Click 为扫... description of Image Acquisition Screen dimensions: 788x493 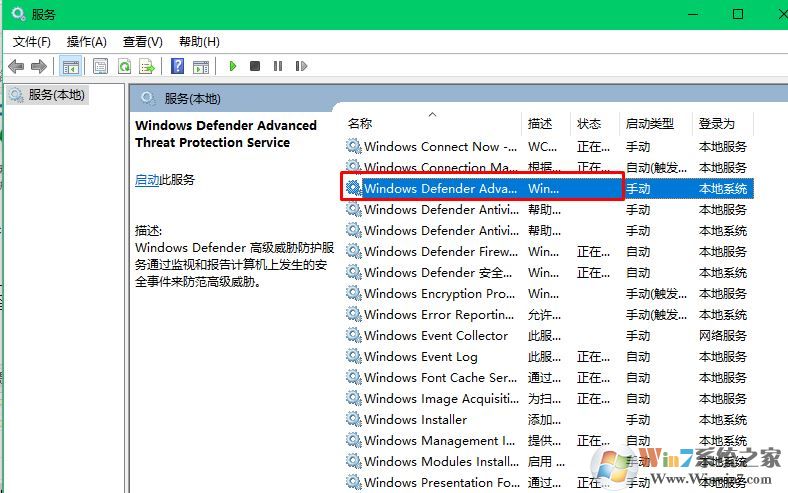click(x=544, y=399)
